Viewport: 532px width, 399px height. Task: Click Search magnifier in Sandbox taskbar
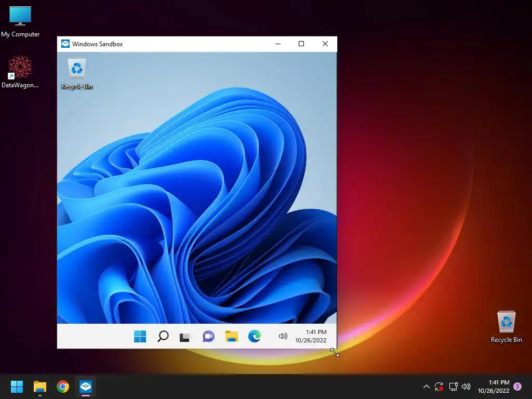coord(163,336)
